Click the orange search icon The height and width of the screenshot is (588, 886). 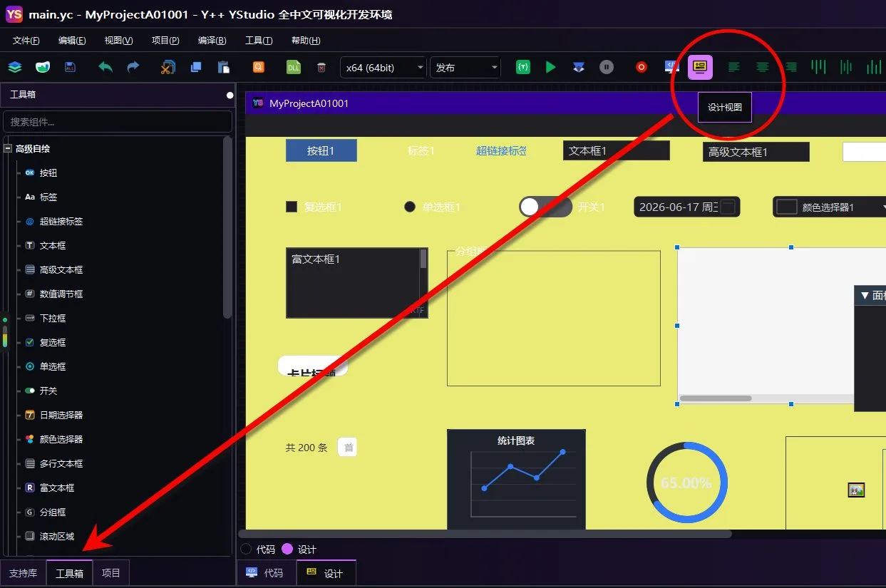point(259,67)
